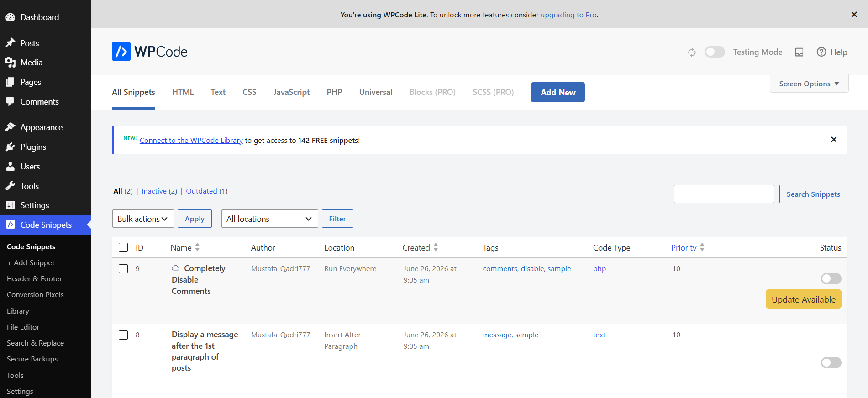Switch to CSS tab

tap(249, 92)
